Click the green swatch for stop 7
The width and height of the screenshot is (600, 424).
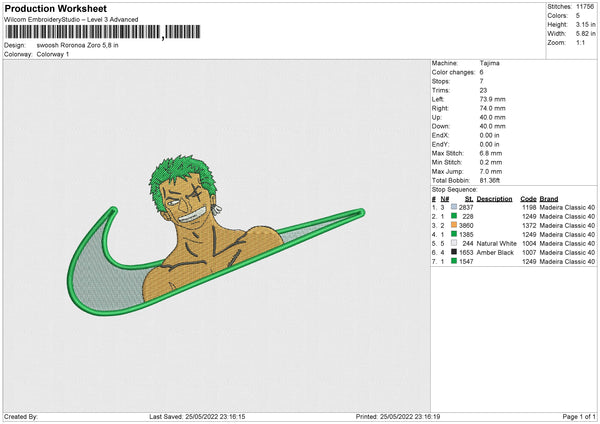click(x=454, y=261)
